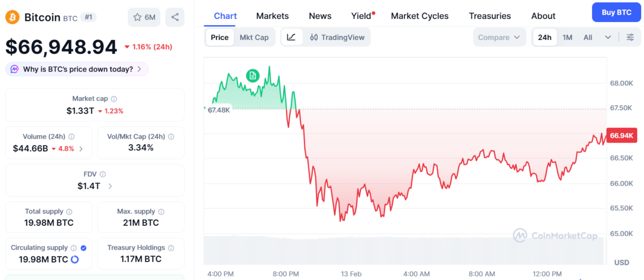Select the line chart icon
The image size is (644, 280).
(x=291, y=38)
